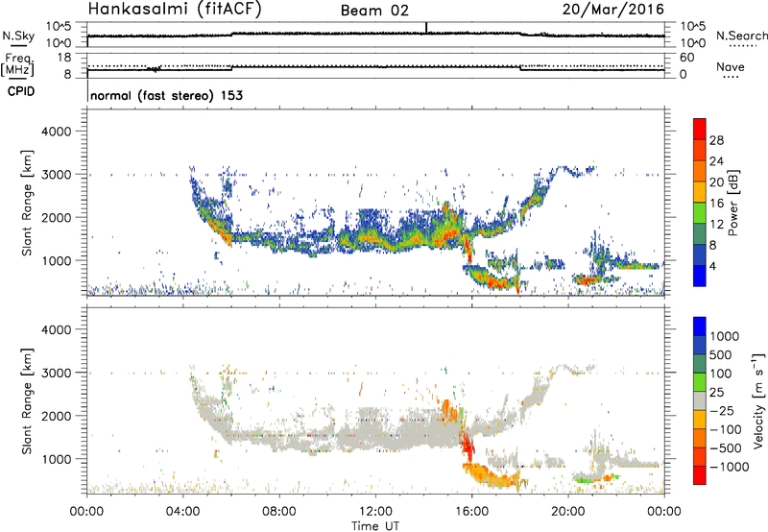Screen dimensions: 768x532
Task: Click the Hankasalmi (fitACF) plot title
Action: click(x=175, y=9)
